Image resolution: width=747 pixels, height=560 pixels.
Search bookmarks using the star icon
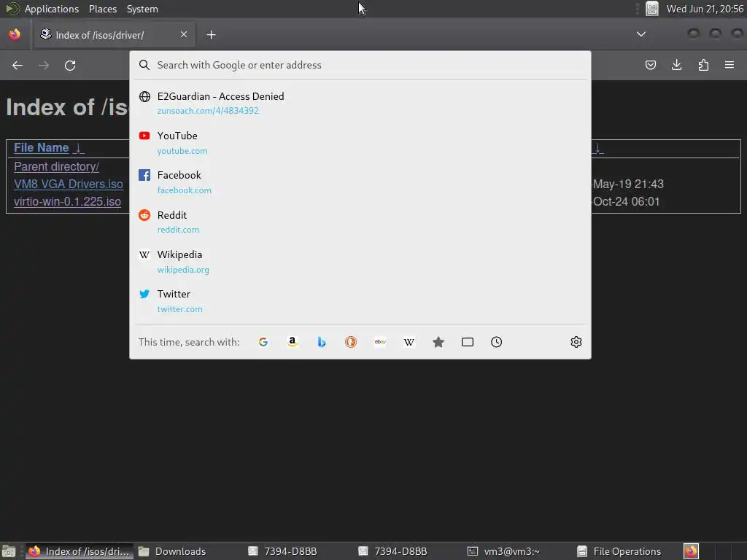438,342
